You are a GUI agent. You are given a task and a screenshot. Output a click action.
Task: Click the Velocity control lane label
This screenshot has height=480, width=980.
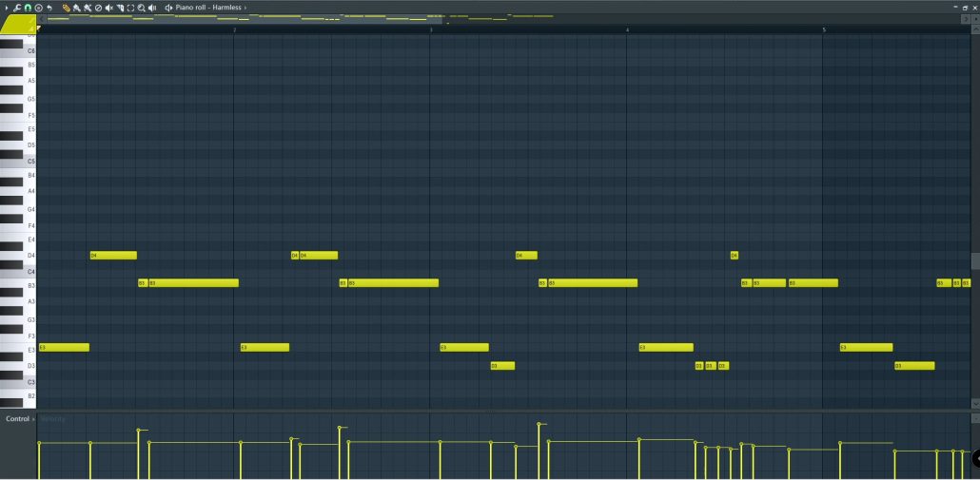click(53, 419)
